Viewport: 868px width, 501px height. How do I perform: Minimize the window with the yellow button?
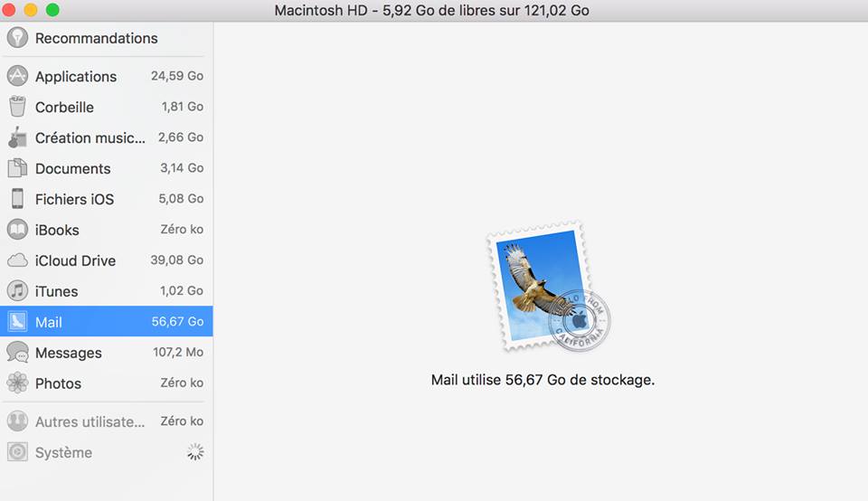point(31,9)
